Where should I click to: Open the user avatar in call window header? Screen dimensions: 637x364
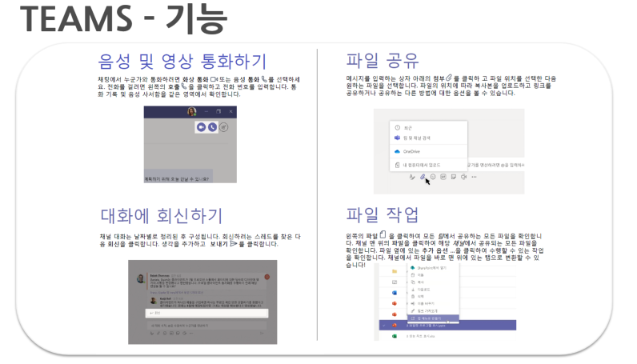[192, 111]
